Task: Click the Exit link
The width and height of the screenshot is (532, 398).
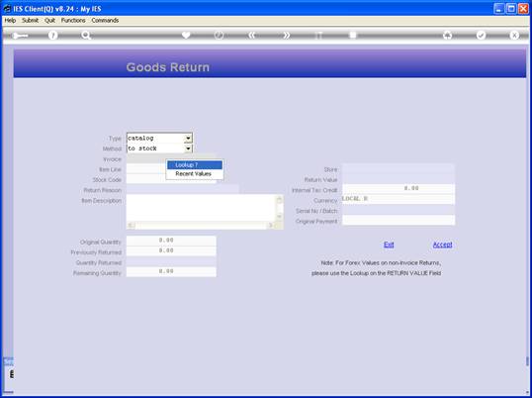Action: (389, 245)
